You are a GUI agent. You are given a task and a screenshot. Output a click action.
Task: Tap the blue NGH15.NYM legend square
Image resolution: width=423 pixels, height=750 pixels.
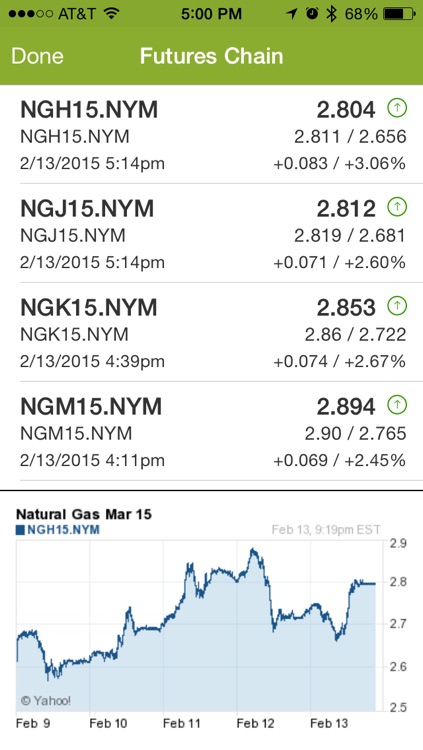pyautogui.click(x=20, y=529)
